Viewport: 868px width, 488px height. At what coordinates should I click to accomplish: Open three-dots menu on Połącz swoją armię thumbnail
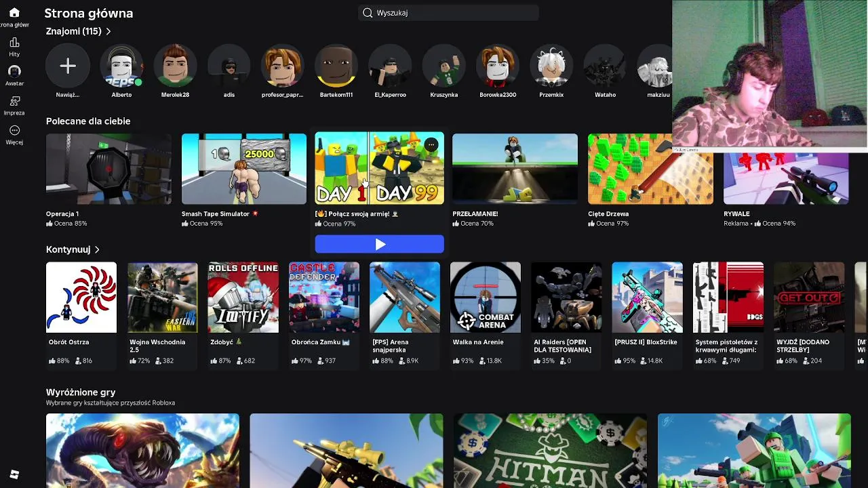pyautogui.click(x=431, y=144)
